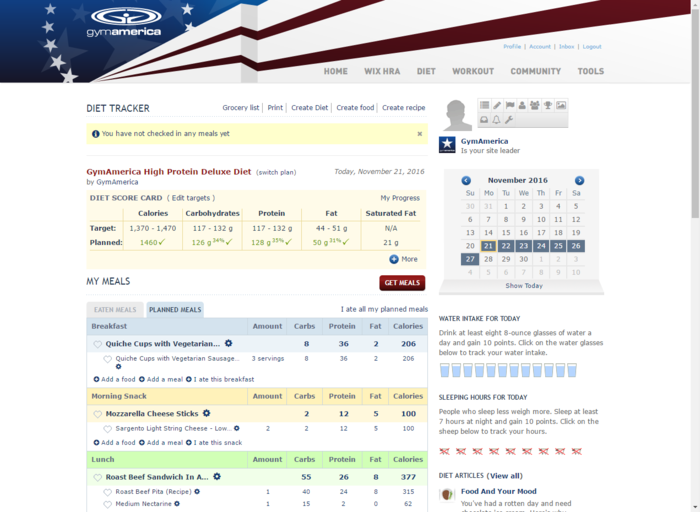Go to next month in calendar

[579, 180]
